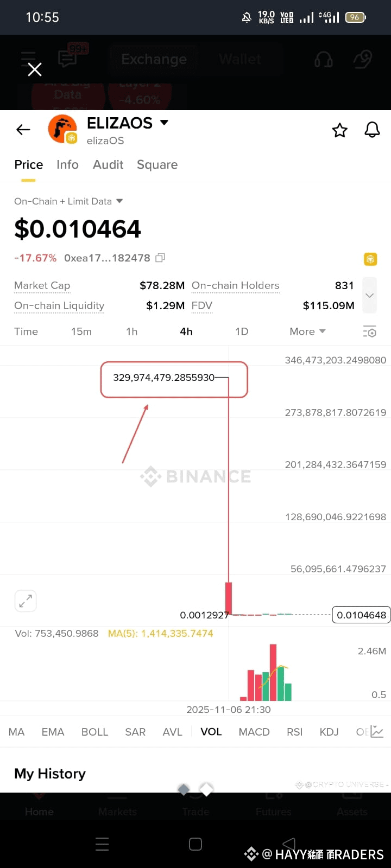Screen dimensions: 391x868
Task: Toggle MA indicator
Action: pyautogui.click(x=17, y=732)
